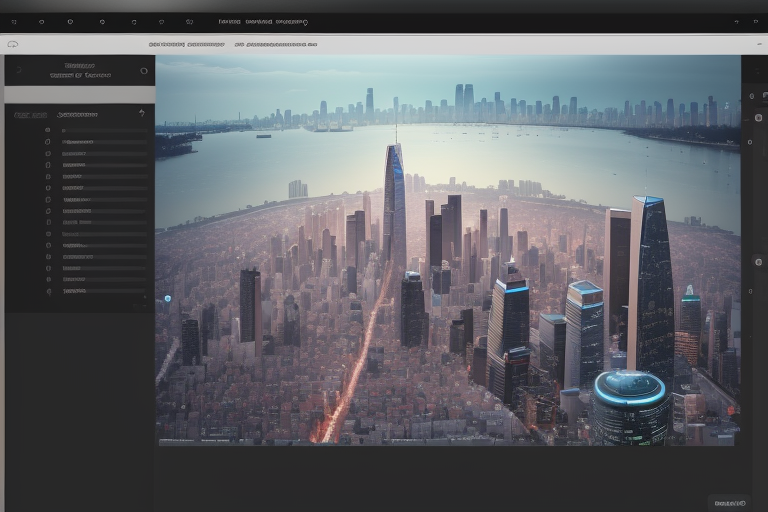Click the undo arrow icon at top right
The height and width of the screenshot is (512, 768).
pos(736,21)
